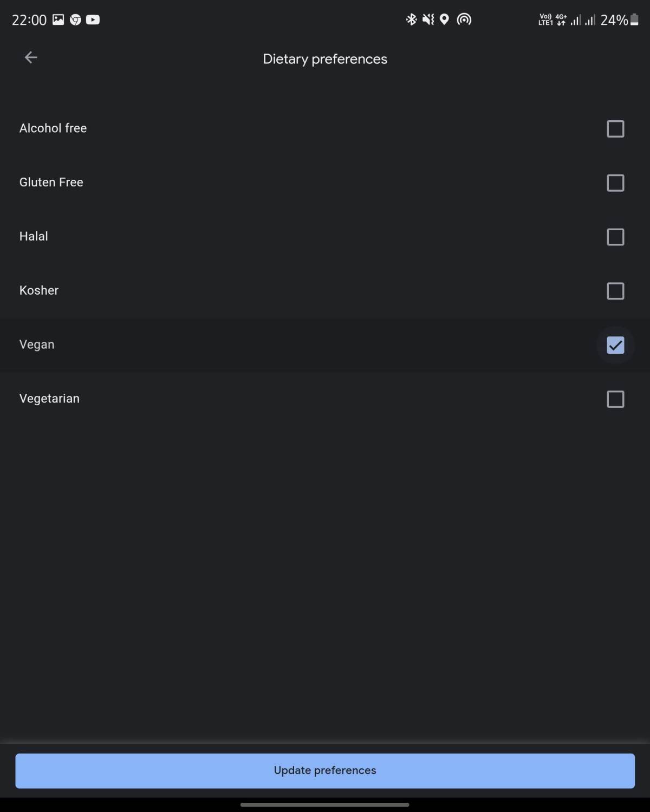
Task: Tap the muted sound status icon
Action: coord(428,20)
